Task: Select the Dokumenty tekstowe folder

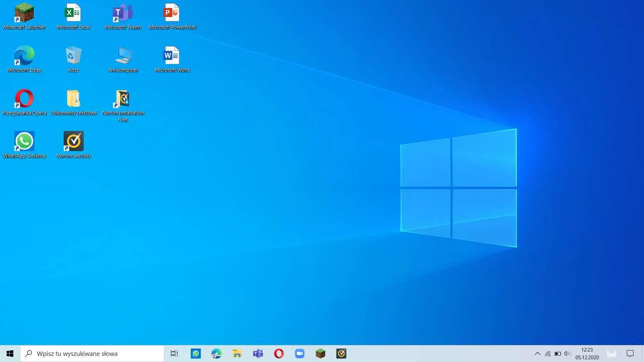Action: 73,103
